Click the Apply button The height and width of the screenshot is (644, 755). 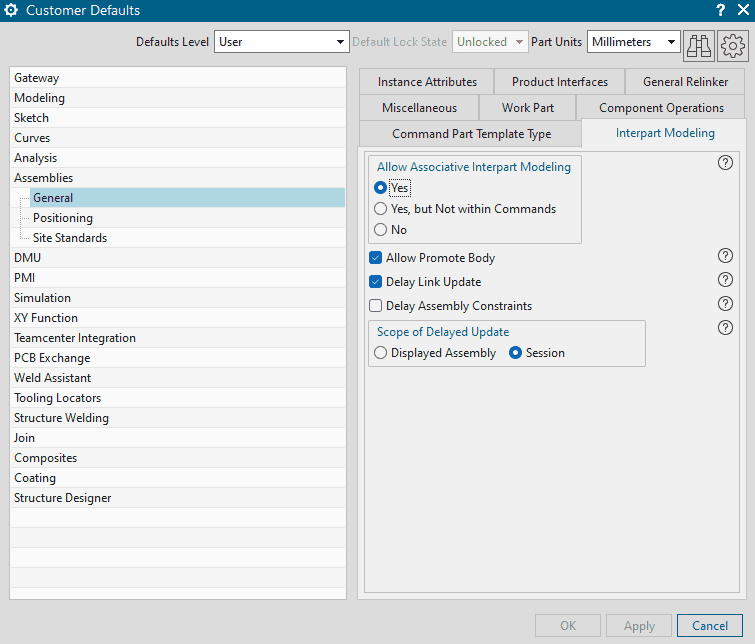tap(639, 626)
